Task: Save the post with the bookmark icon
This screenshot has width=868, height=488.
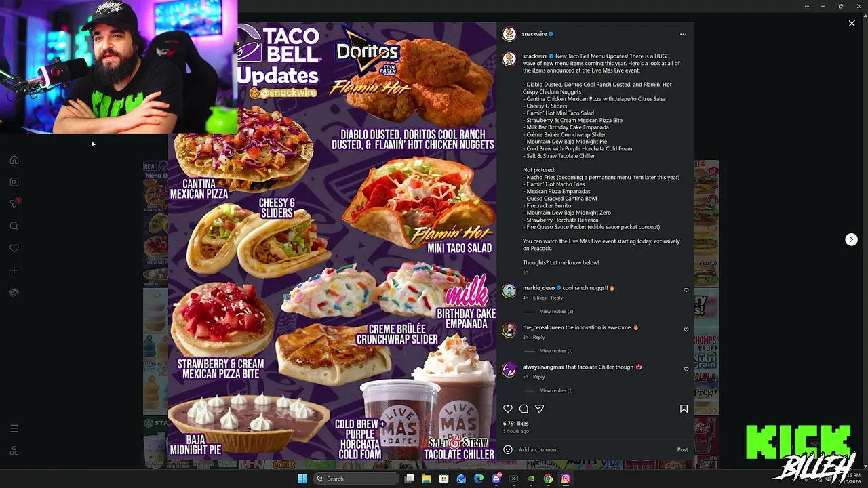Action: [x=684, y=409]
